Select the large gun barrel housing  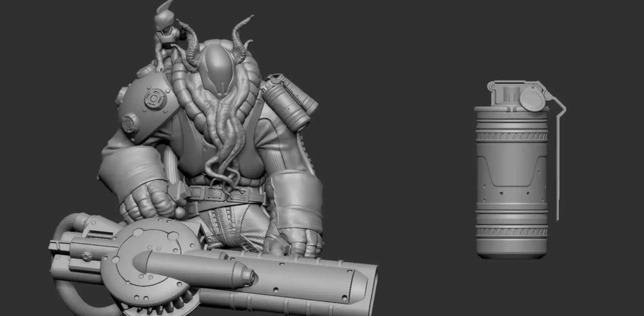(305, 281)
